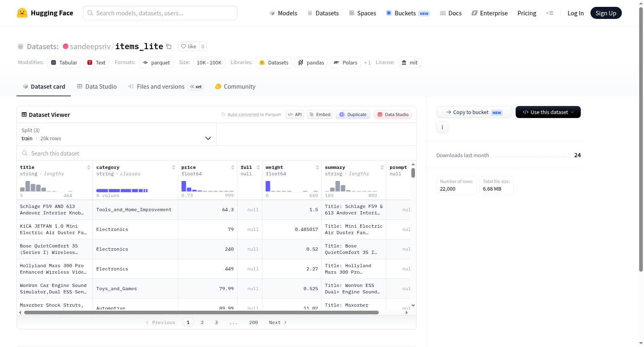
Task: Click Next page in pagination
Action: tap(278, 322)
